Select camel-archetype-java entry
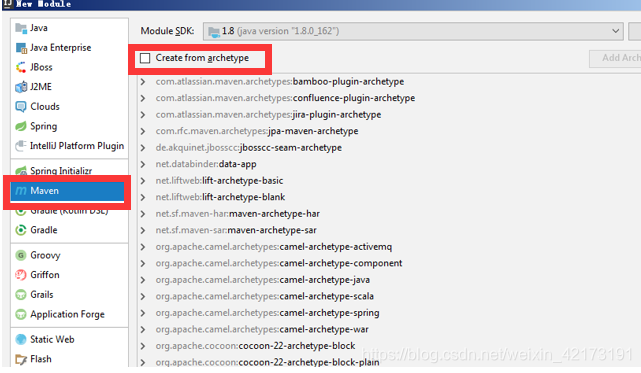Screen dimensions: 641x373 pos(262,280)
